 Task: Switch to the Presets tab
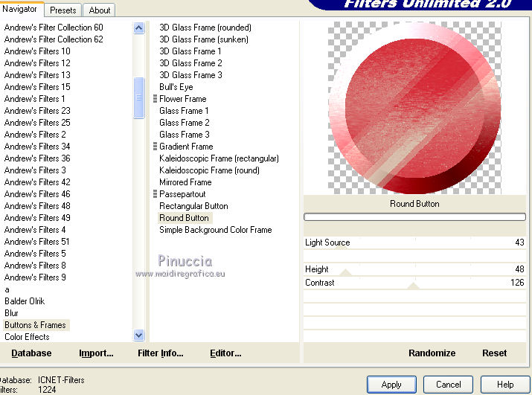pos(63,10)
